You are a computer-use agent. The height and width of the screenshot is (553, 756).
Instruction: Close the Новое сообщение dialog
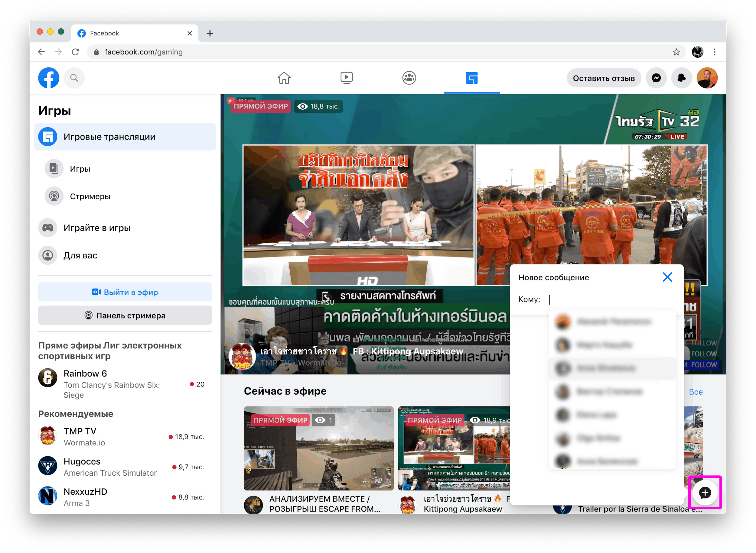(x=667, y=277)
